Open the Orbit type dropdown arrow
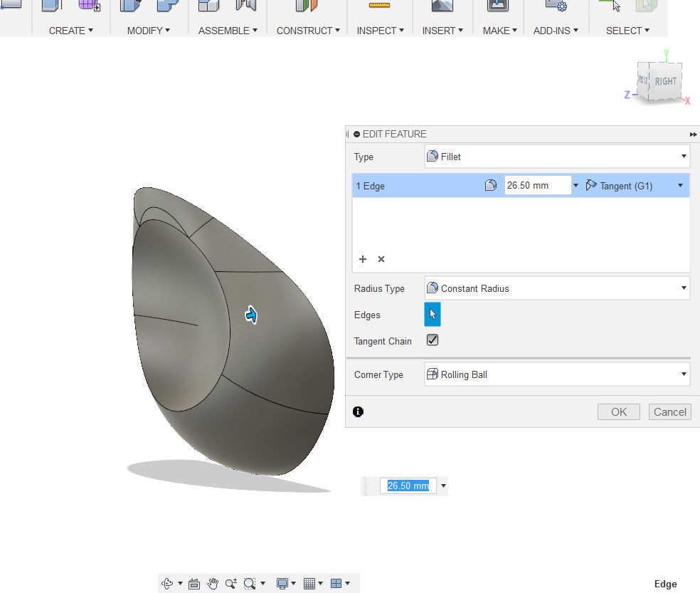Image resolution: width=700 pixels, height=593 pixels. tap(181, 583)
